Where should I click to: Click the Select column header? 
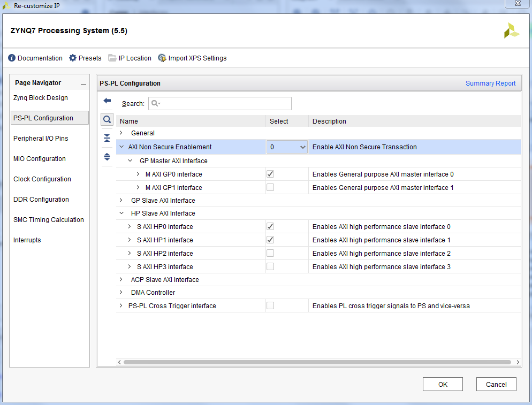[x=287, y=121]
